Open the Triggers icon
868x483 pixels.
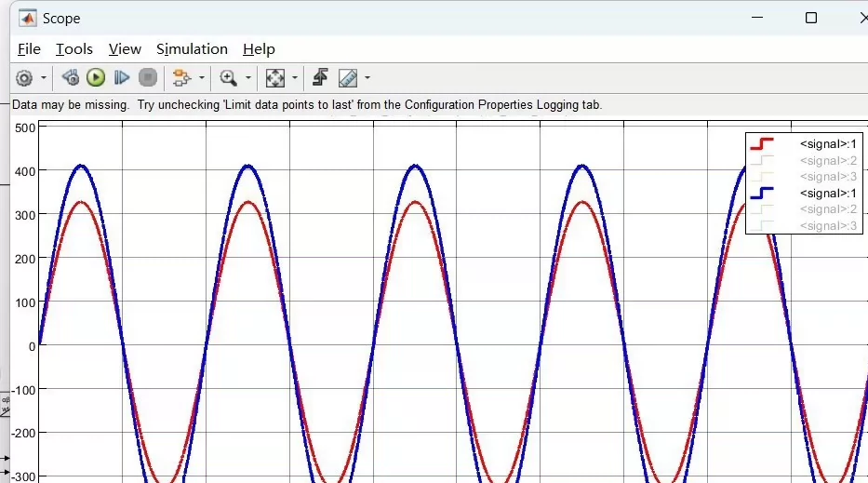[320, 77]
